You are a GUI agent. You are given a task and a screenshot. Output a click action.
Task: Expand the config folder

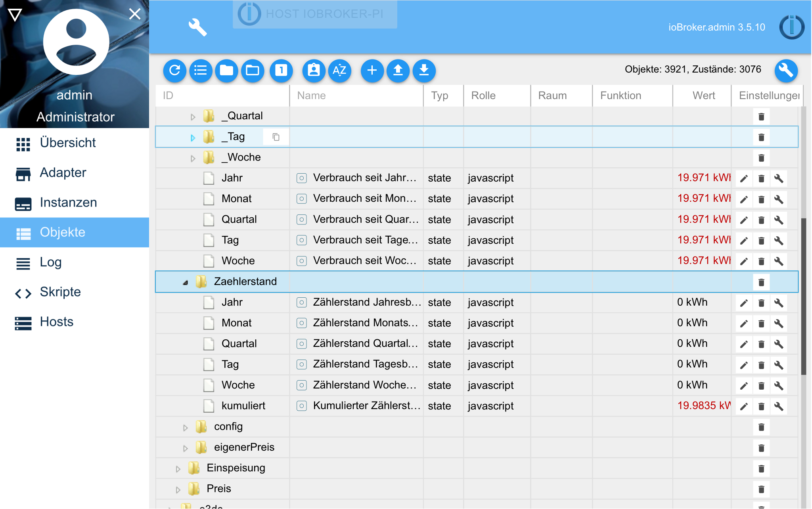pos(185,427)
